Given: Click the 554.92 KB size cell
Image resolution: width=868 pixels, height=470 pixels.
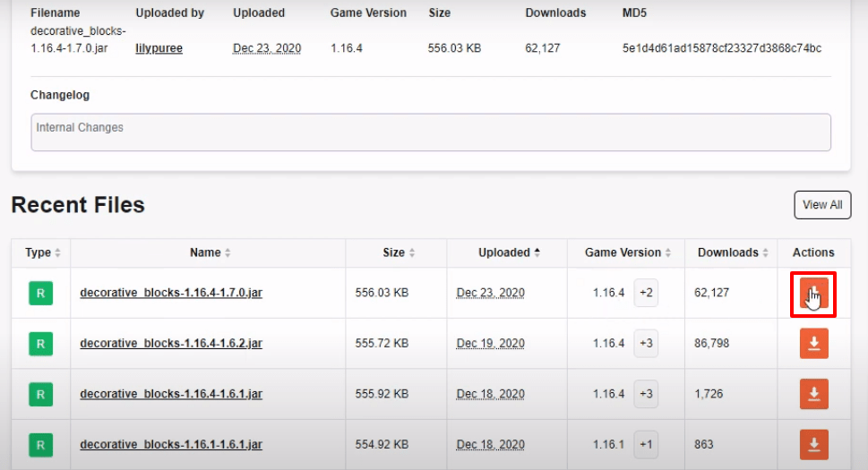Looking at the screenshot, I should 382,445.
